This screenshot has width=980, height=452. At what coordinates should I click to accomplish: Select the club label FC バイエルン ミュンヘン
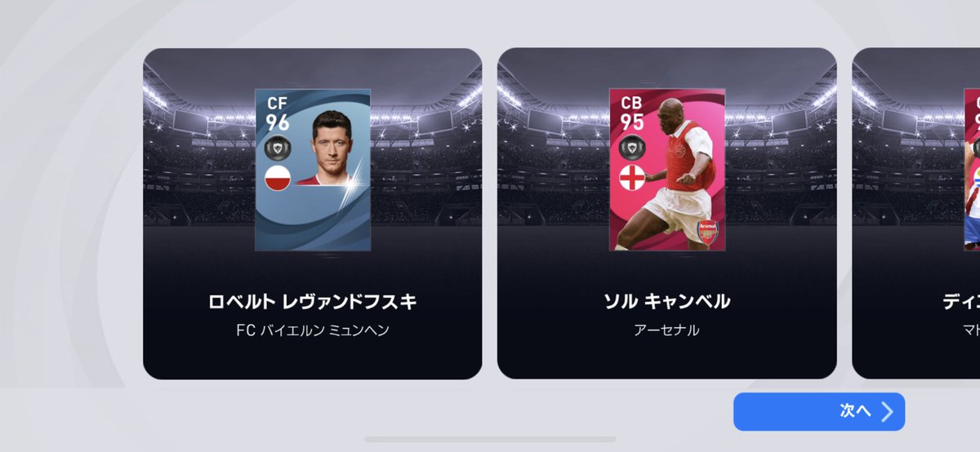click(x=313, y=330)
